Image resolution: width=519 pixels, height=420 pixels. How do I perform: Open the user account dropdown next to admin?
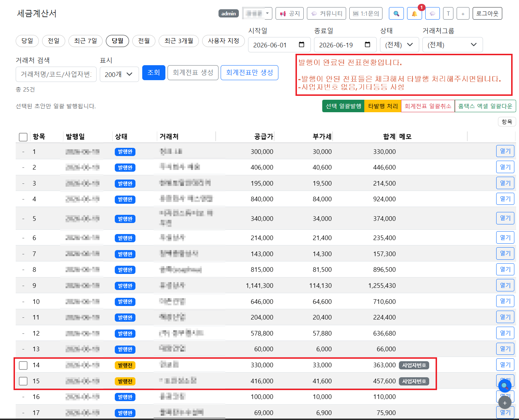(257, 14)
